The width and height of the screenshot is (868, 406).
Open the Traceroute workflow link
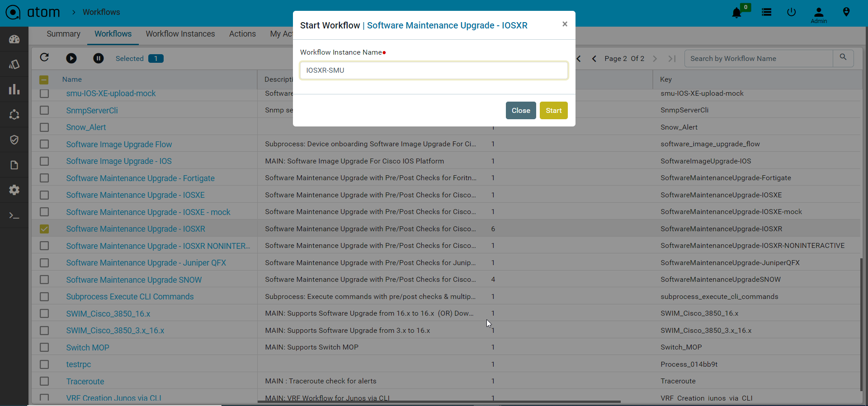pos(85,382)
